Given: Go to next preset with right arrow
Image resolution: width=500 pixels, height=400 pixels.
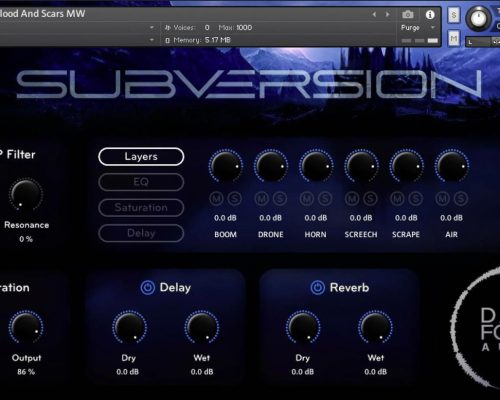Looking at the screenshot, I should (x=387, y=14).
